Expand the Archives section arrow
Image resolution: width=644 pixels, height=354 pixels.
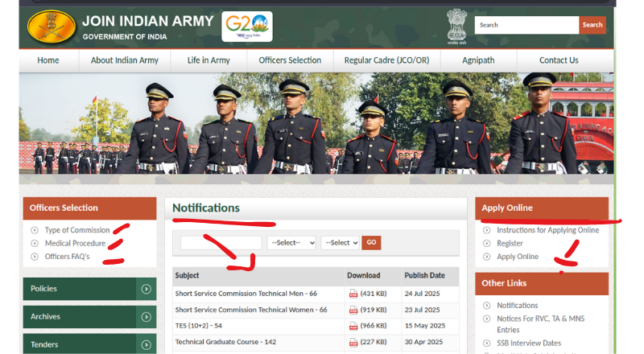[146, 317]
